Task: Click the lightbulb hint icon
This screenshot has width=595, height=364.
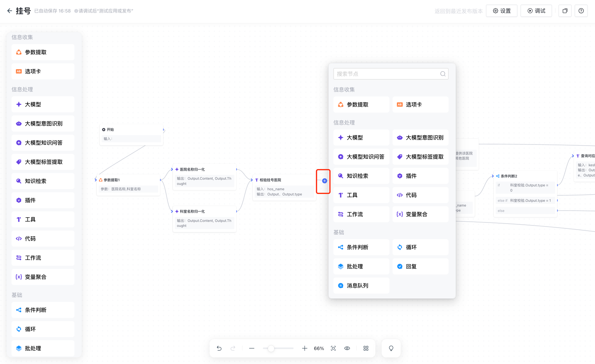Action: (x=391, y=348)
